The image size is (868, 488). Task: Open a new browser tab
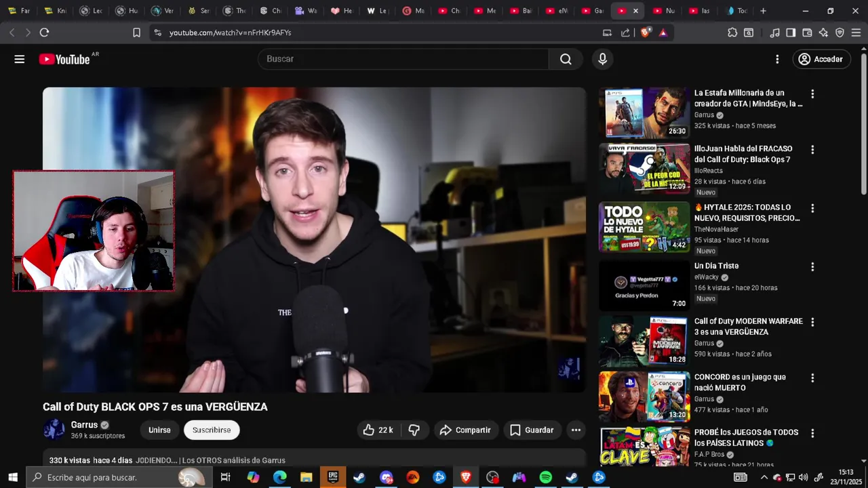tap(763, 11)
